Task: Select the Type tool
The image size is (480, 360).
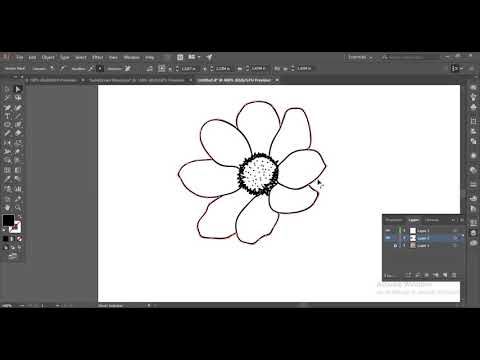Action: [7, 116]
